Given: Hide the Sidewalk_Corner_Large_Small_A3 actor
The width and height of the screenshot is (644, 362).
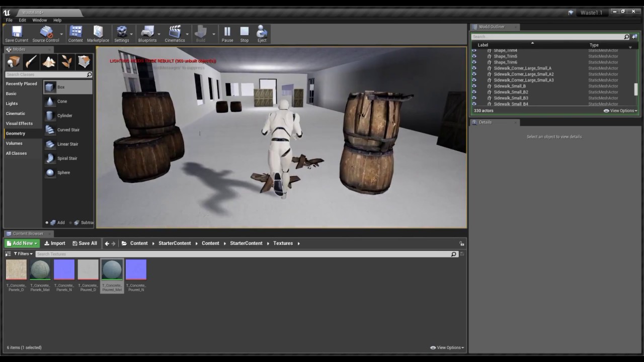Looking at the screenshot, I should tap(473, 80).
